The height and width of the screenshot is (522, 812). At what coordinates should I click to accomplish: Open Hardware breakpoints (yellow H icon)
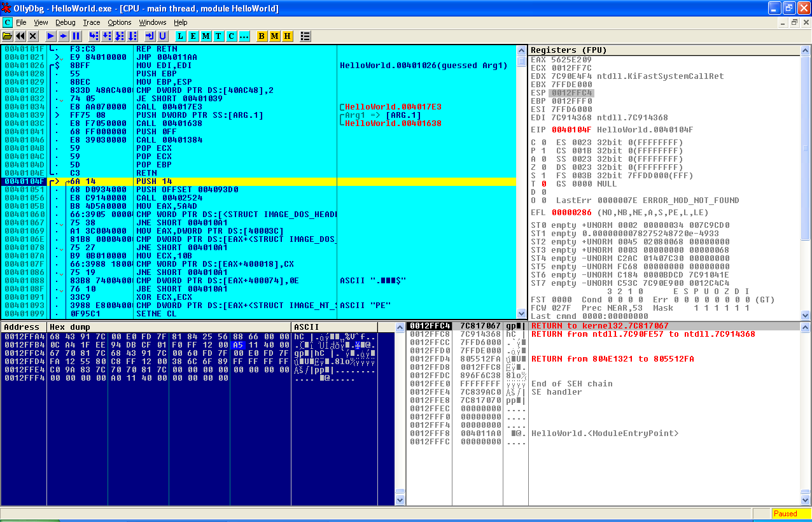288,36
